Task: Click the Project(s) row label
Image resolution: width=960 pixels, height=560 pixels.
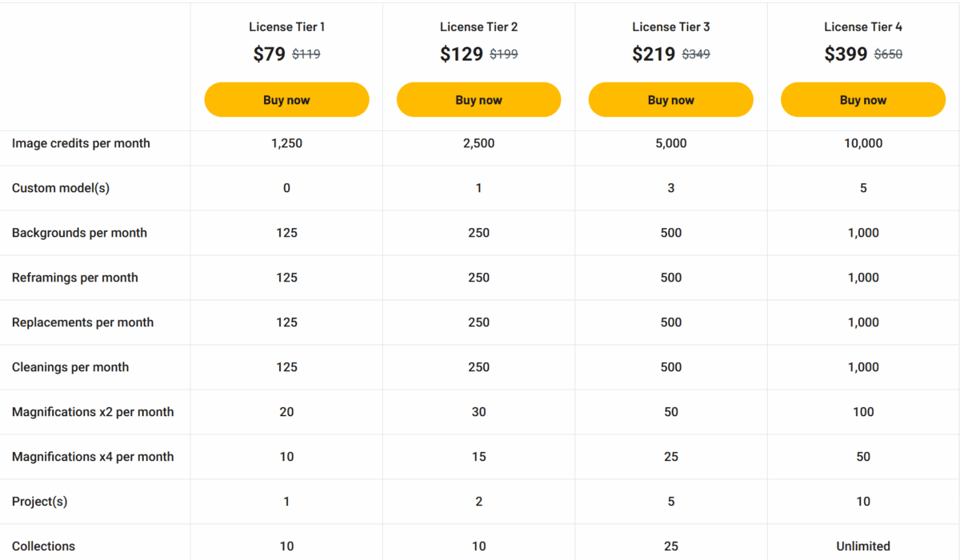Action: tap(40, 502)
